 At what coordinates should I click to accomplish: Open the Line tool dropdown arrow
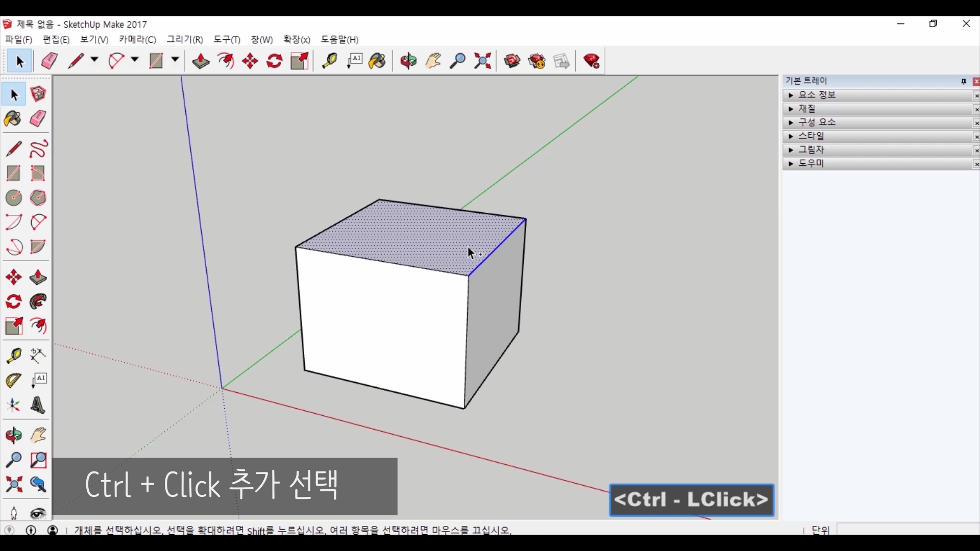94,60
